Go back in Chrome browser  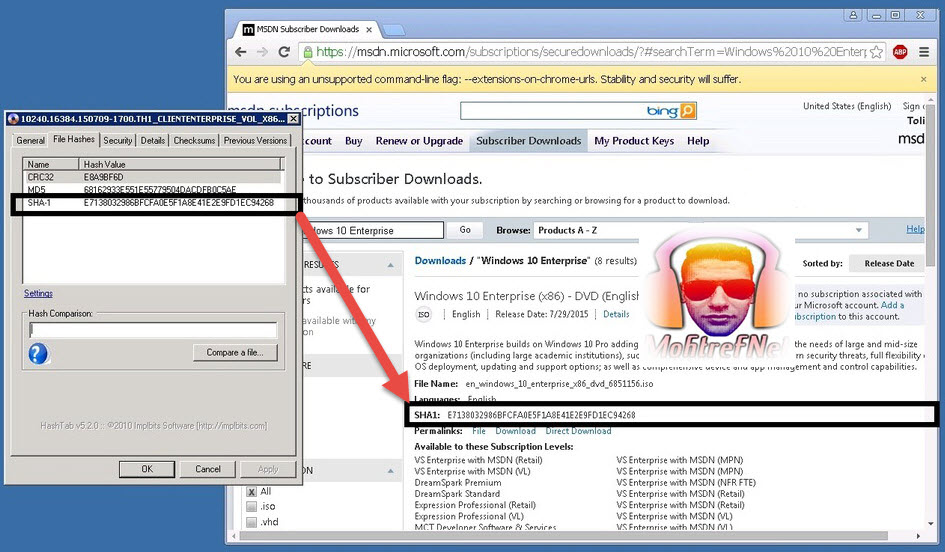(x=241, y=52)
